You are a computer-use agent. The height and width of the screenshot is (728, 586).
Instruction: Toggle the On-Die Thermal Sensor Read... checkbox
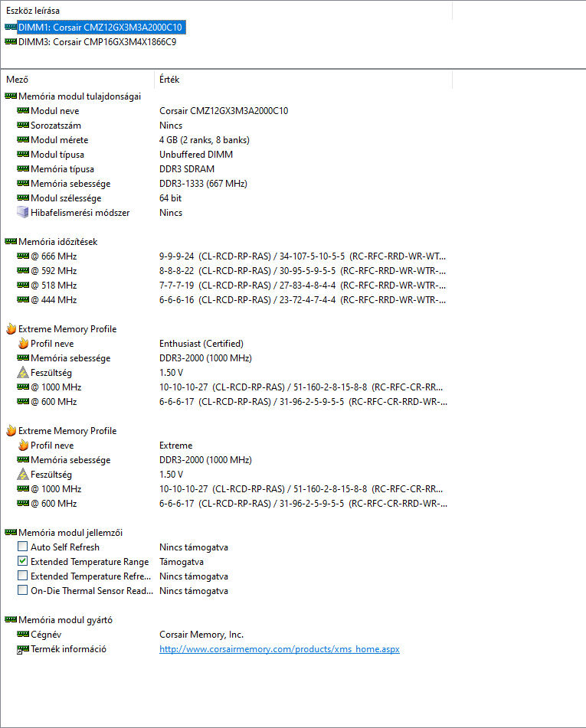click(22, 590)
